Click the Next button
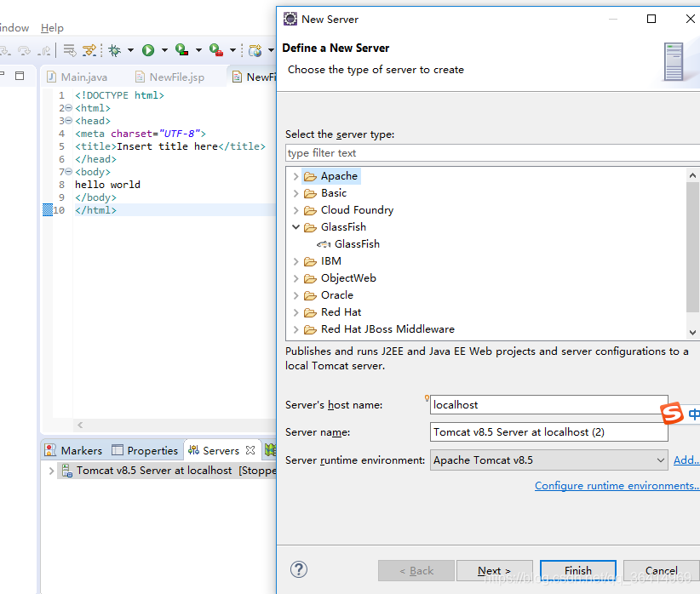The width and height of the screenshot is (700, 594). coord(494,570)
